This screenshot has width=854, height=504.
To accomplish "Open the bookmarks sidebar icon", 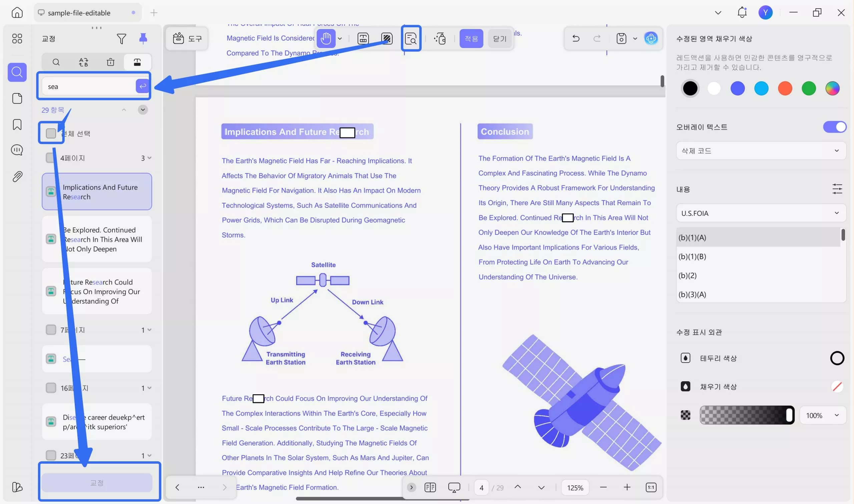I will click(x=17, y=124).
